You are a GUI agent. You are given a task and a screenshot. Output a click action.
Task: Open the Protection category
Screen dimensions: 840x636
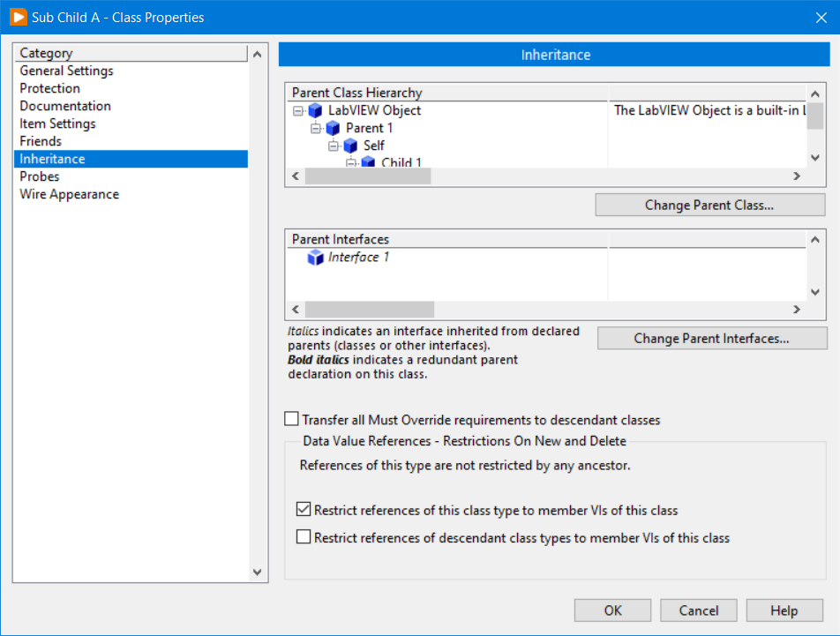pos(131,88)
